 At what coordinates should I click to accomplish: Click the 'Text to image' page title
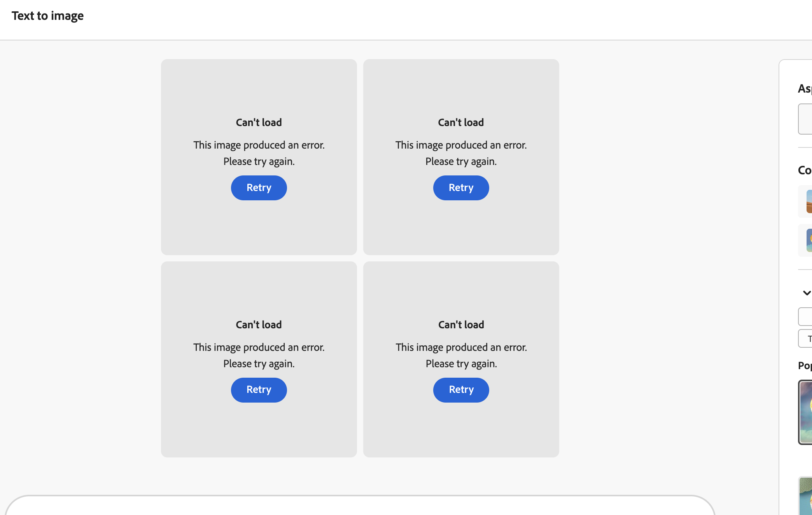tap(47, 16)
